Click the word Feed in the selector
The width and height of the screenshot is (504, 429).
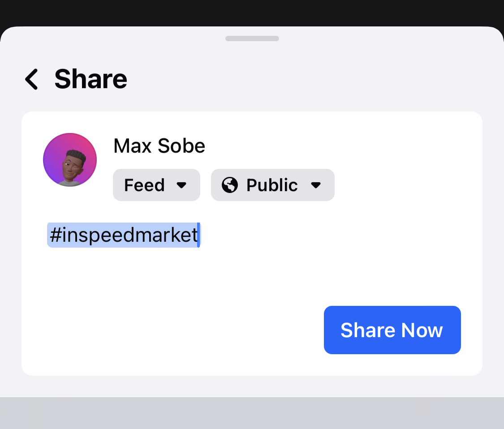tap(144, 185)
